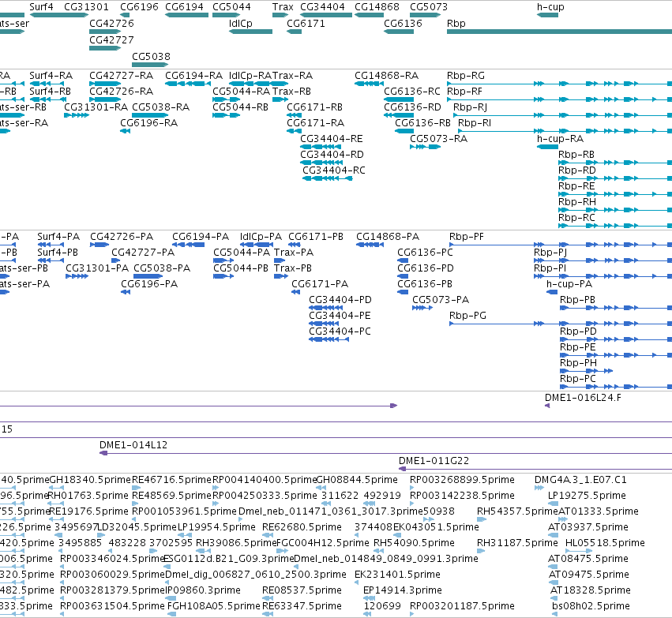Click the CG31301-RA transcript label
This screenshot has width=672, height=618.
pyautogui.click(x=96, y=107)
